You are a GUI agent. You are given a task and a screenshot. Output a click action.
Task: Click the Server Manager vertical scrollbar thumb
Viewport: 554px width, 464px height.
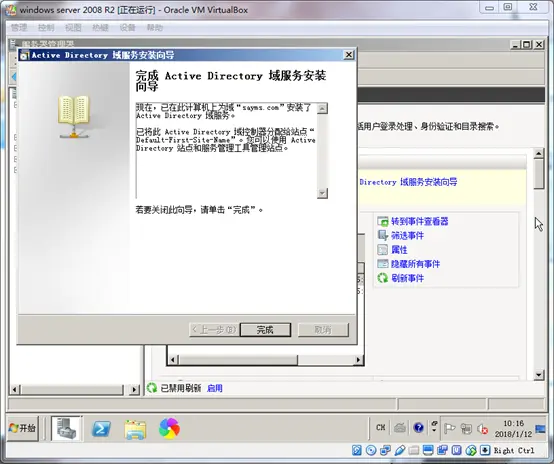[538, 174]
